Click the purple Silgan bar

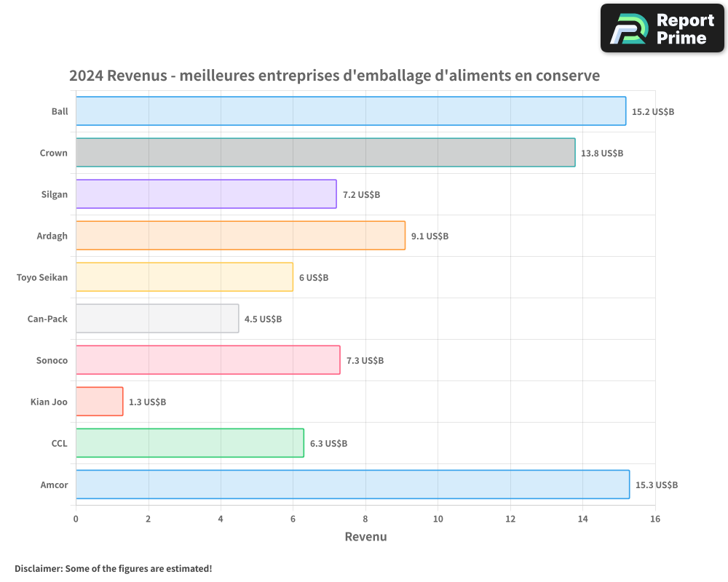click(206, 194)
